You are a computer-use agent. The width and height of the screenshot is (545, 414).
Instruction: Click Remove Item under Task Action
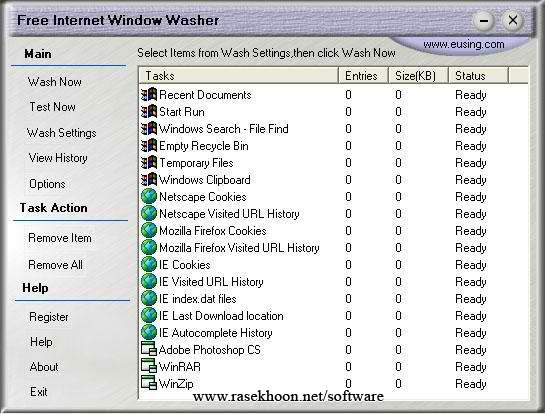pyautogui.click(x=60, y=238)
